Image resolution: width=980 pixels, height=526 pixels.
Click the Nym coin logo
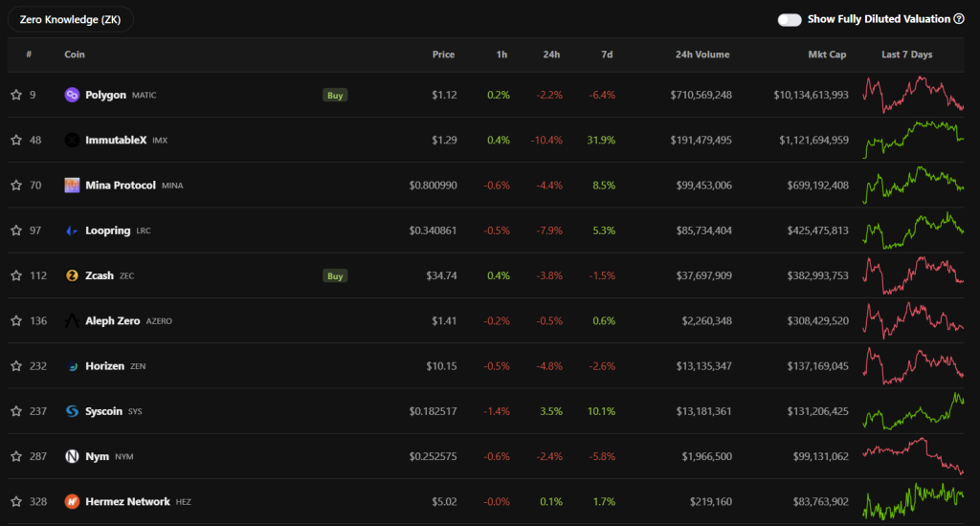(x=72, y=456)
